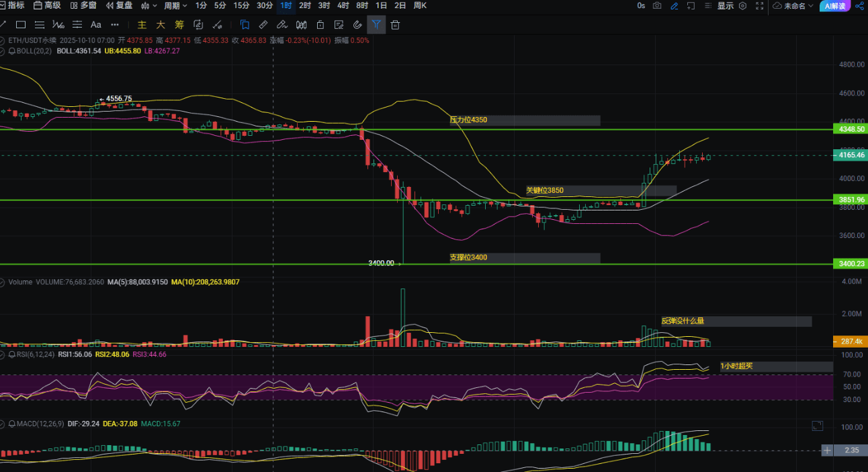
Task: Enter fullscreen mode using the expand icon
Action: pyautogui.click(x=758, y=5)
